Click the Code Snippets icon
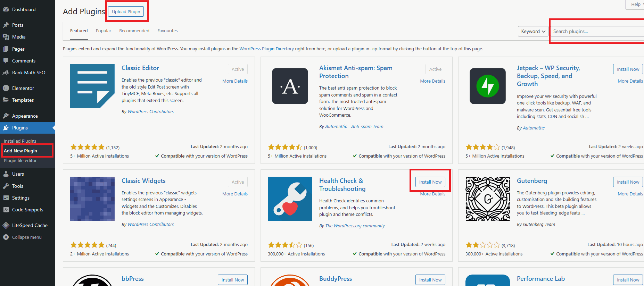Image resolution: width=644 pixels, height=286 pixels. [x=6, y=210]
